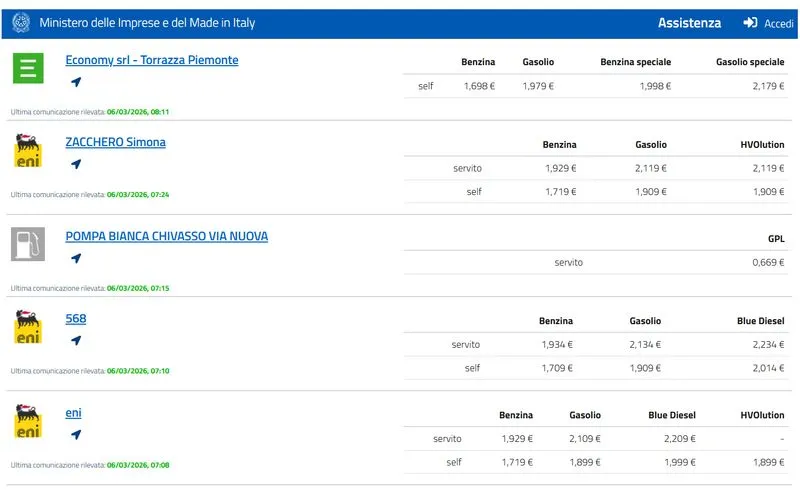Open the eni station name link
The image size is (800, 501).
73,413
